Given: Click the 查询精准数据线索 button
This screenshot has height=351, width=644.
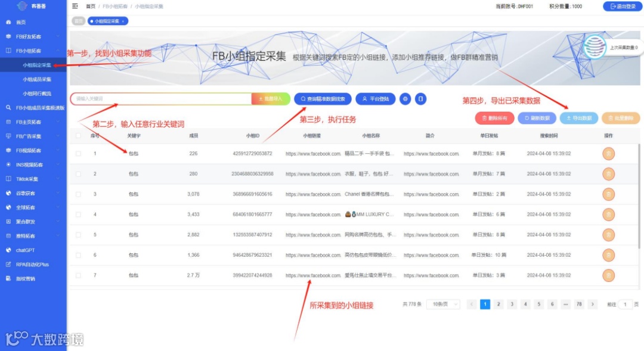Looking at the screenshot, I should click(323, 99).
